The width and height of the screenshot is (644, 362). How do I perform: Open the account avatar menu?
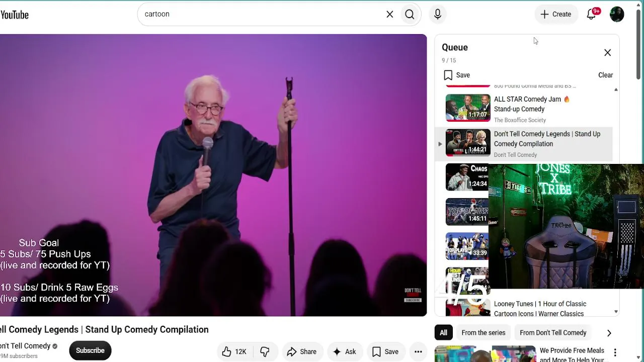click(x=617, y=14)
